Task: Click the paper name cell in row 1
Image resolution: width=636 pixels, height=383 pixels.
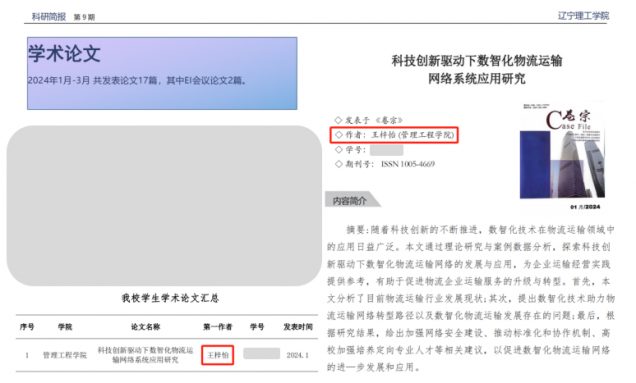Action: pyautogui.click(x=145, y=355)
